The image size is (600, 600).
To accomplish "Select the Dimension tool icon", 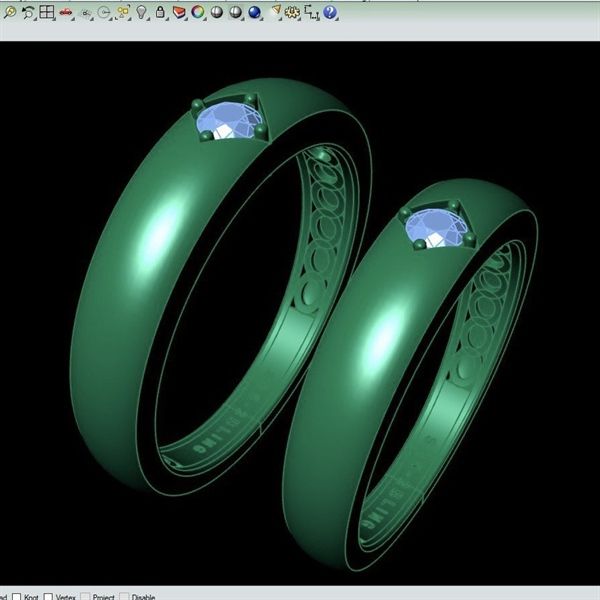I will click(x=311, y=12).
